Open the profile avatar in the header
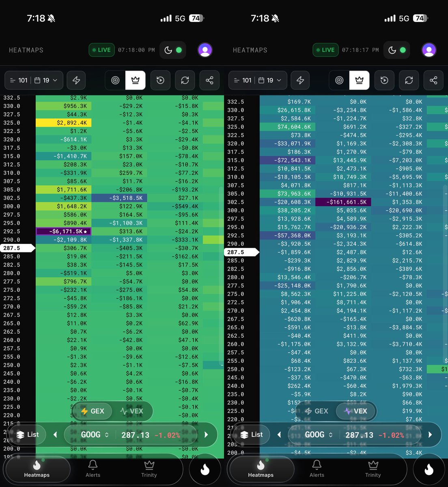This screenshot has height=487, width=448. click(205, 50)
